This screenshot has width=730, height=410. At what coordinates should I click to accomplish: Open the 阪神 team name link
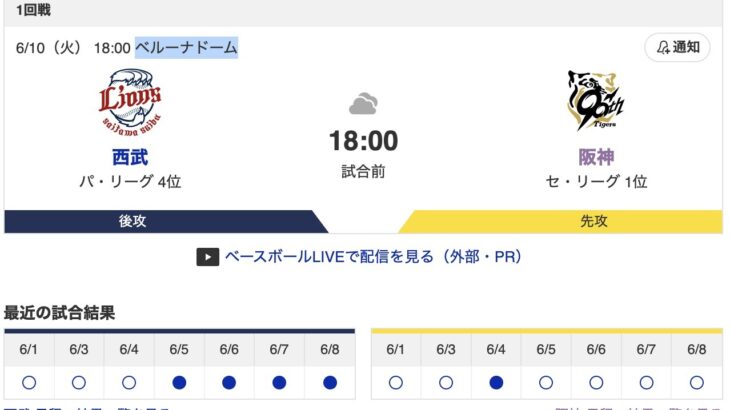596,157
